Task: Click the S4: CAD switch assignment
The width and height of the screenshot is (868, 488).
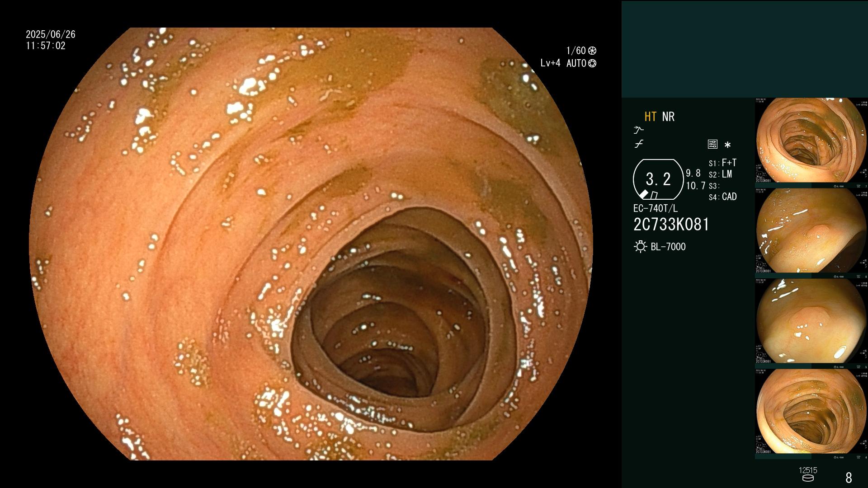Action: [723, 197]
